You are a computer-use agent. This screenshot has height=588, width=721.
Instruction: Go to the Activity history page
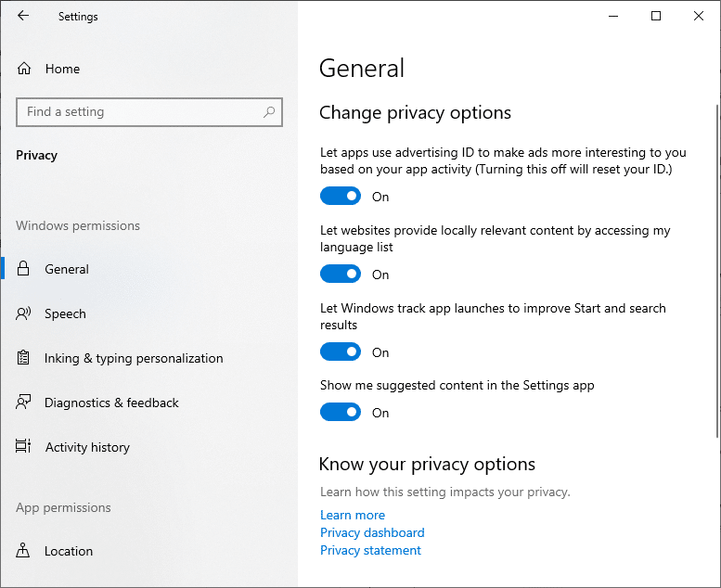pos(87,447)
